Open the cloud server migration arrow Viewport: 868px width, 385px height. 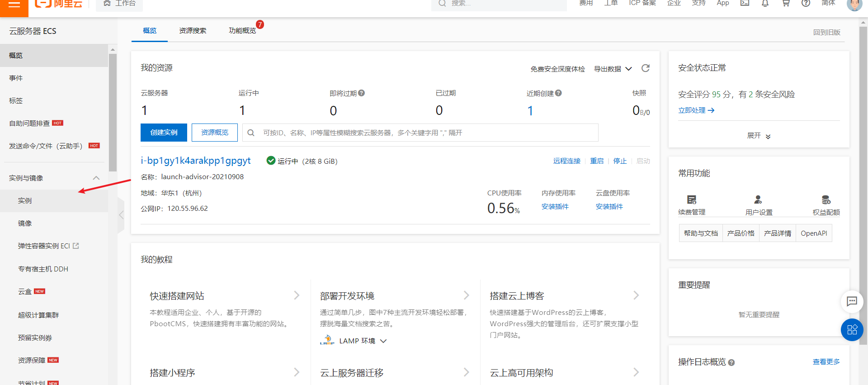pyautogui.click(x=467, y=372)
